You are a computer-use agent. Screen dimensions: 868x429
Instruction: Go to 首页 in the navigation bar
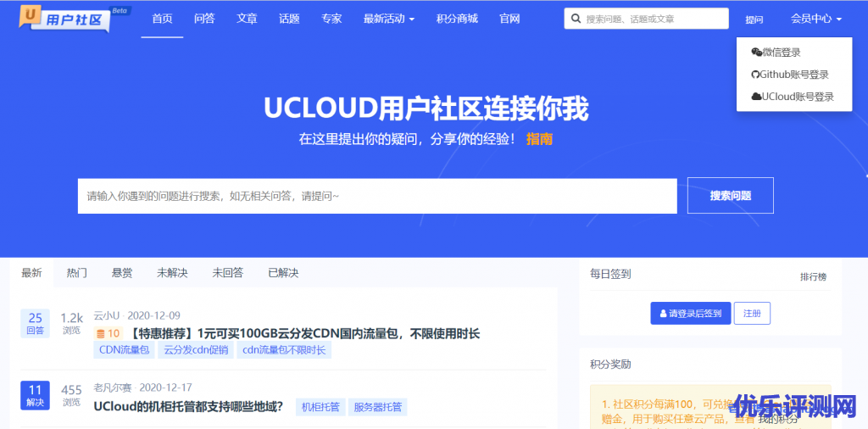pos(162,19)
